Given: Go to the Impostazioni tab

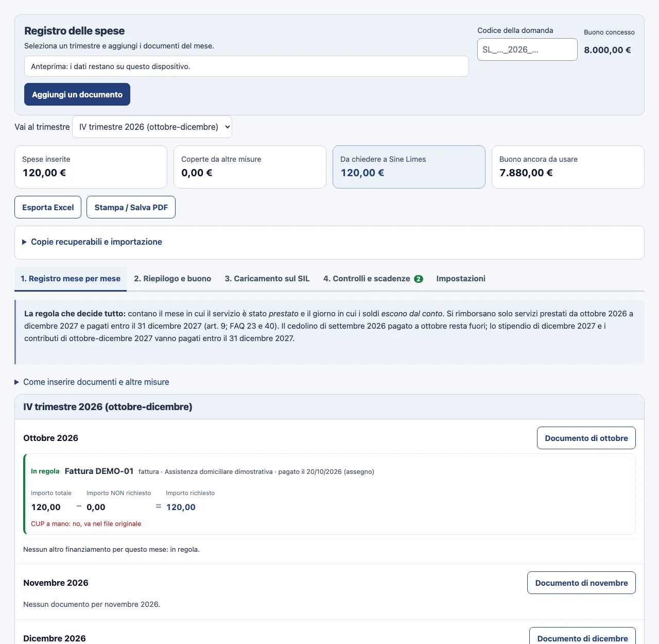Looking at the screenshot, I should tap(461, 279).
